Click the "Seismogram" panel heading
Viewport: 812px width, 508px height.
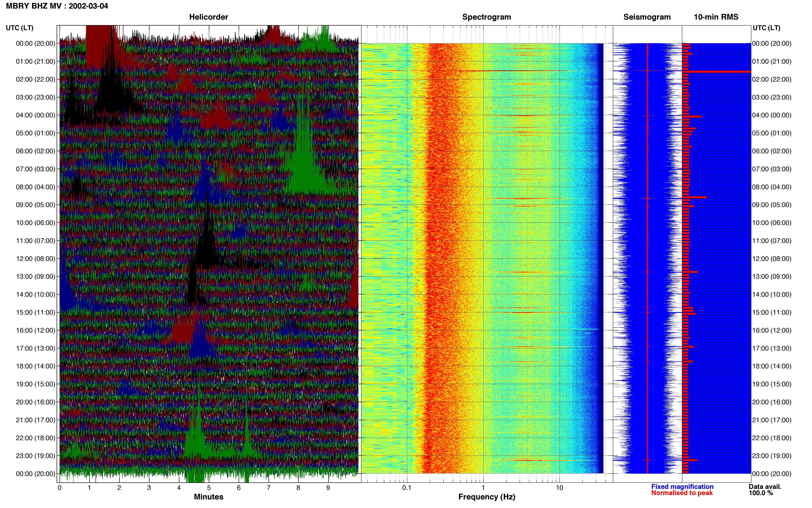pyautogui.click(x=647, y=17)
